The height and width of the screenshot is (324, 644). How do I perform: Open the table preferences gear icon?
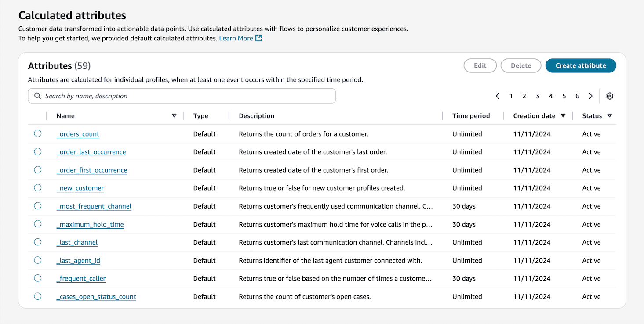click(610, 96)
